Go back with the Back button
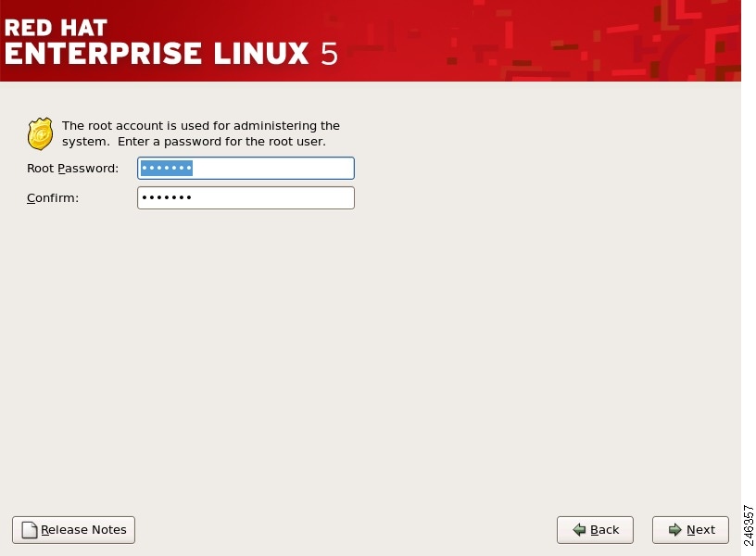Viewport: 756px width, 556px height. point(595,530)
